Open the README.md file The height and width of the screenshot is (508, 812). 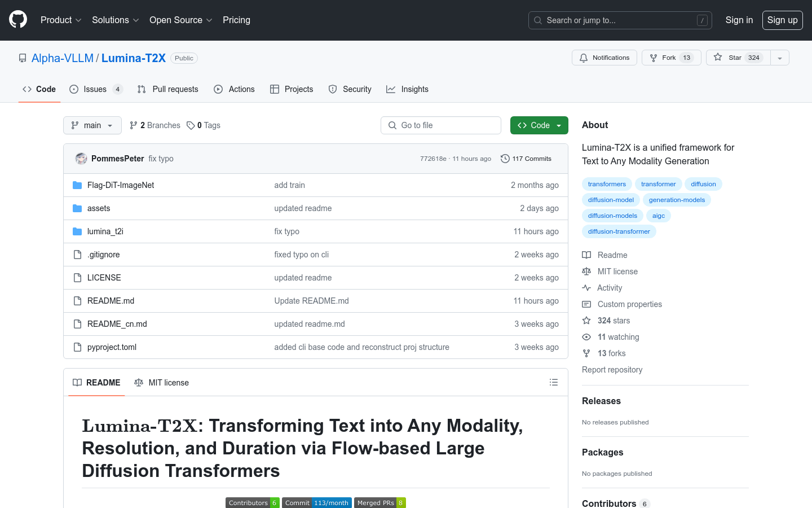coord(111,301)
